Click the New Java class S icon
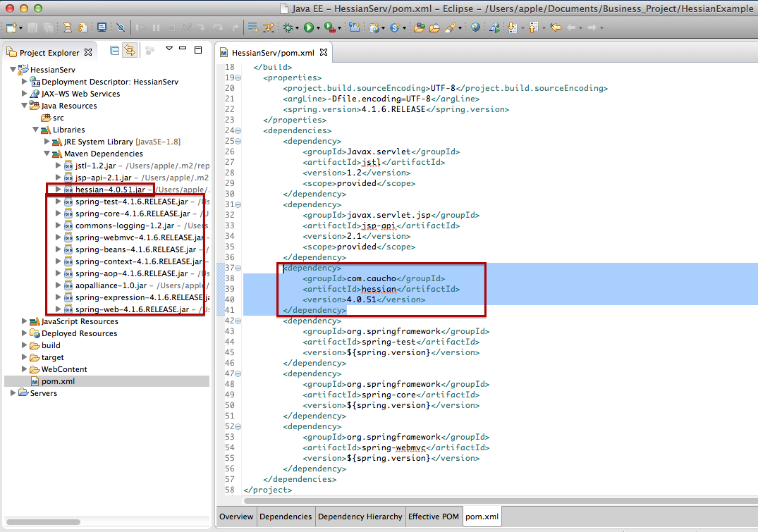This screenshot has width=758, height=532. (x=394, y=27)
